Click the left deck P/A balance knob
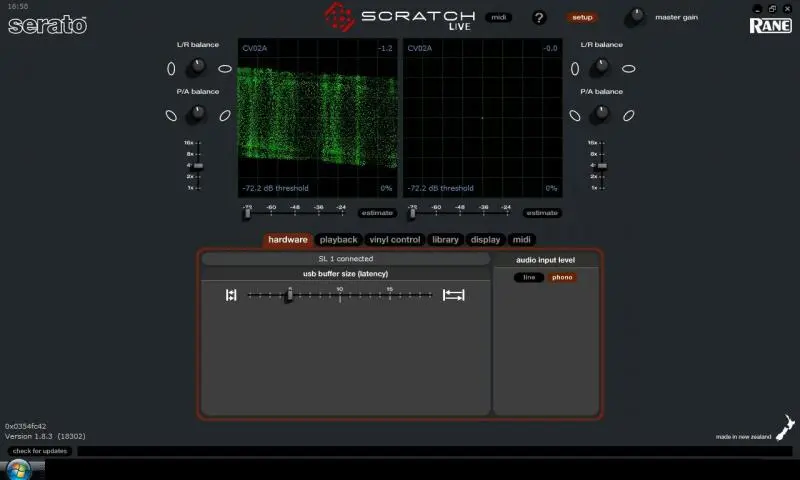Viewport: 800px width, 480px height. [198, 114]
